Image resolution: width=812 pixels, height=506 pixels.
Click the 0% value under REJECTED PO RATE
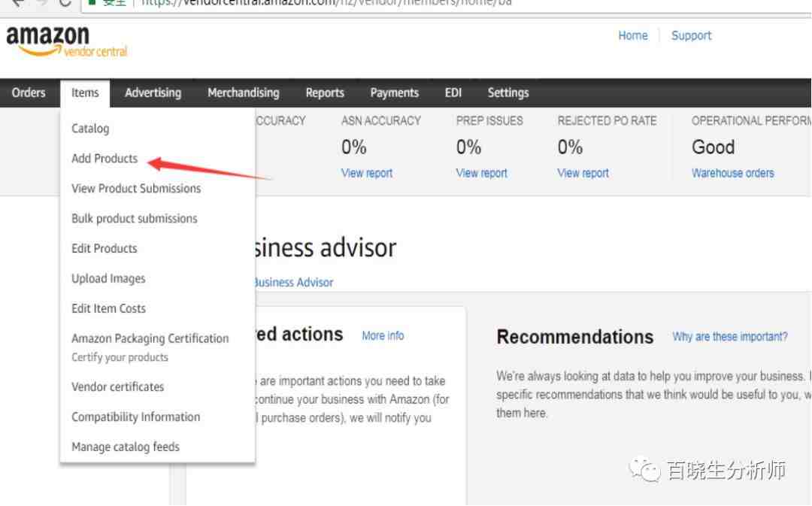point(570,147)
